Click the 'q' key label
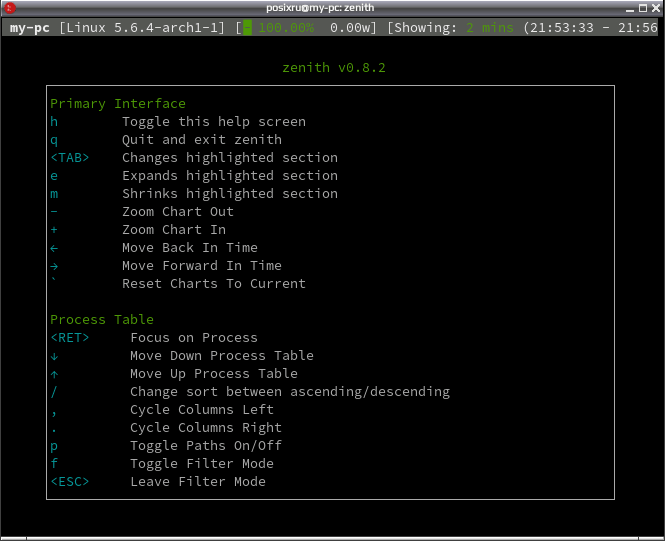665x541 pixels. (54, 140)
